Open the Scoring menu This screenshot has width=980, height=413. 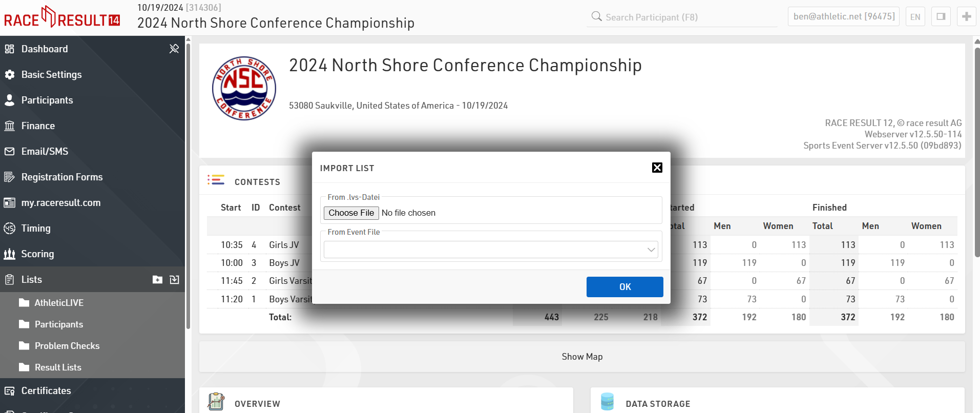tap(37, 254)
